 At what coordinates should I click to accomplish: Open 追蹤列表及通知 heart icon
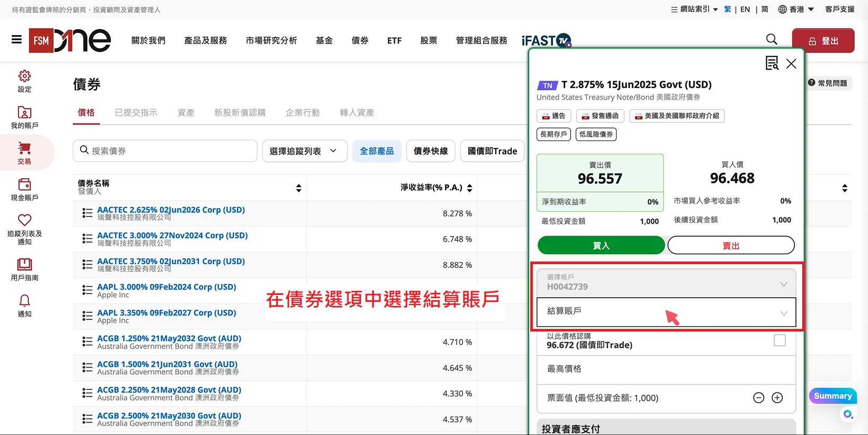24,229
